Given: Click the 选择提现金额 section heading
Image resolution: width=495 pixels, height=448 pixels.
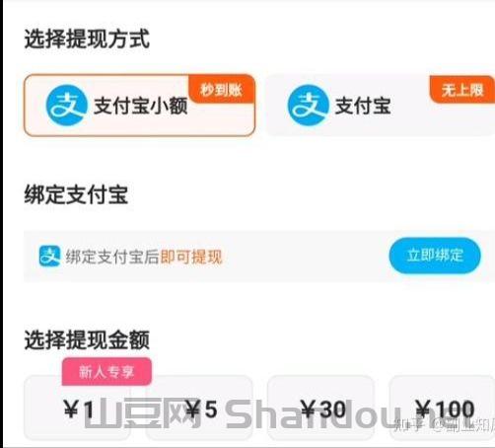Looking at the screenshot, I should [x=87, y=339].
